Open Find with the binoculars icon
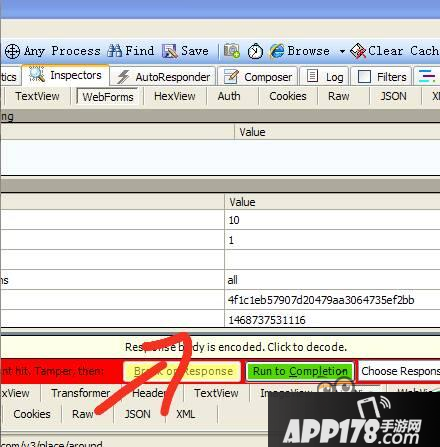440x447 pixels. point(115,51)
